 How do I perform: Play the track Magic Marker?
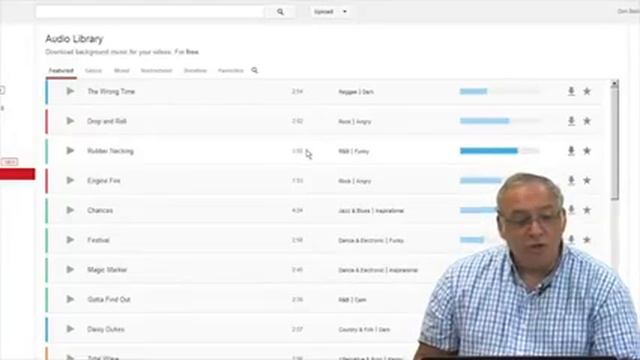click(70, 269)
